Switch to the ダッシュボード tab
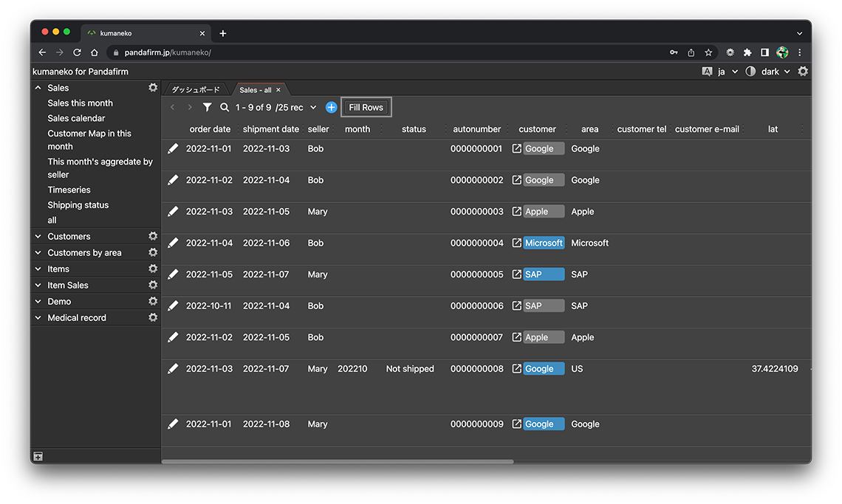Viewport: 842px width, 504px height. point(196,90)
